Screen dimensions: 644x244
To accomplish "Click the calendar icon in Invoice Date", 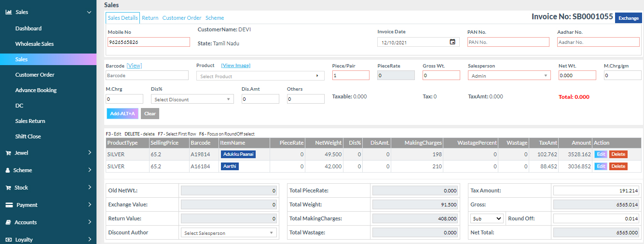I will coord(452,42).
